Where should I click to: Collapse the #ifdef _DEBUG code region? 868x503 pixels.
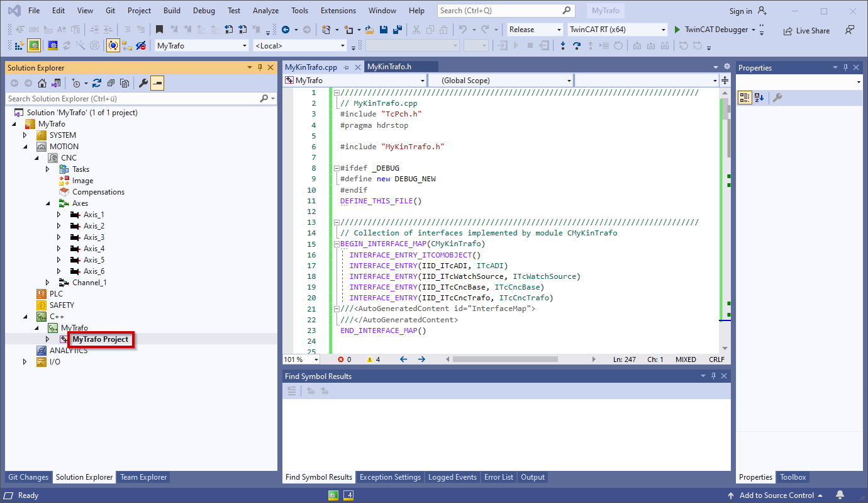336,168
